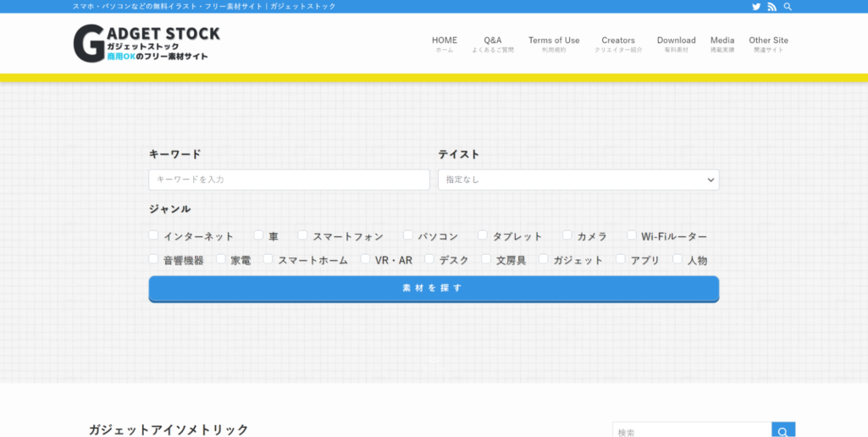This screenshot has width=868, height=437.
Task: Open the Terms of Use page
Action: pyautogui.click(x=554, y=43)
